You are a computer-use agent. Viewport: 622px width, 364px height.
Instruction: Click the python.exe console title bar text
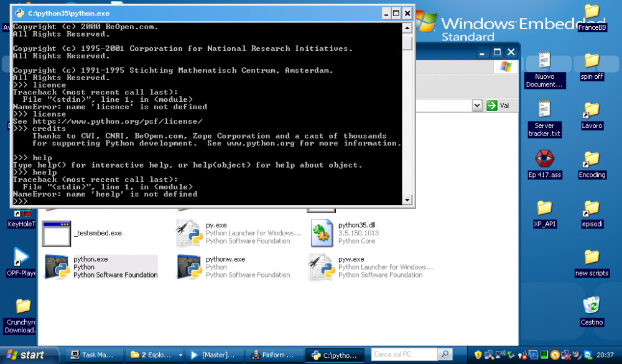(x=68, y=13)
